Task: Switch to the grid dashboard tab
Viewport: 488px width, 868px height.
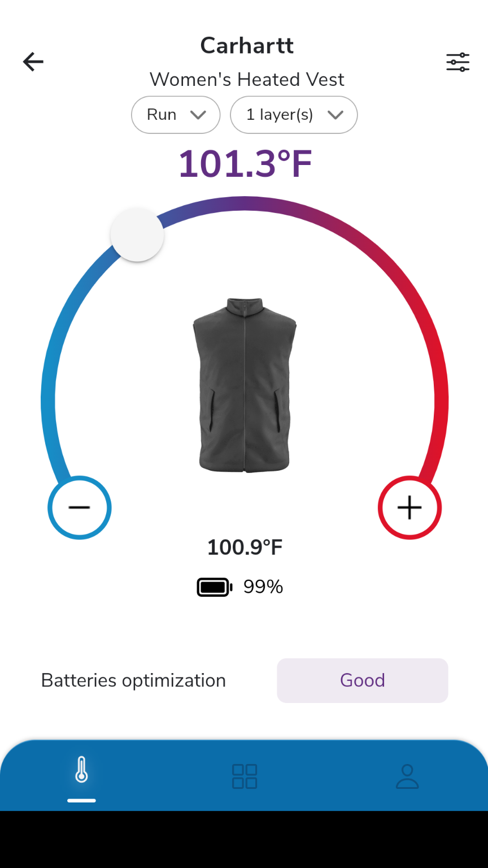Action: pyautogui.click(x=245, y=776)
